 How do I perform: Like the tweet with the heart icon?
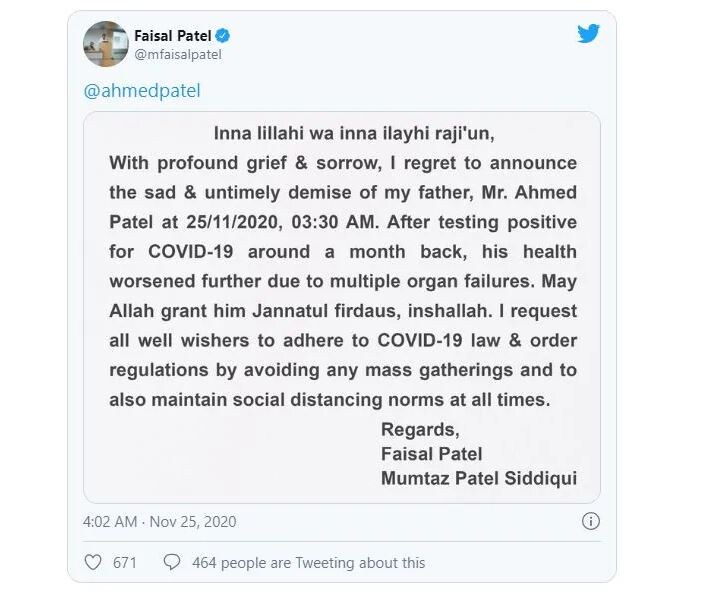(x=93, y=562)
